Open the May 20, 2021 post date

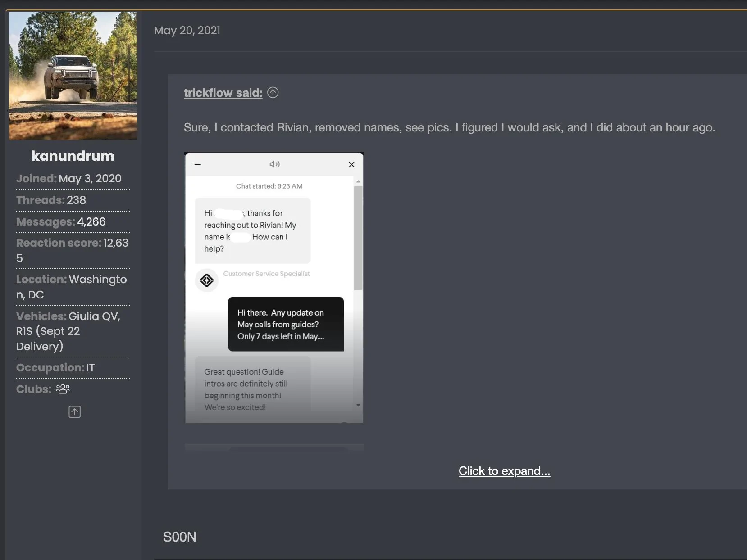(x=187, y=31)
